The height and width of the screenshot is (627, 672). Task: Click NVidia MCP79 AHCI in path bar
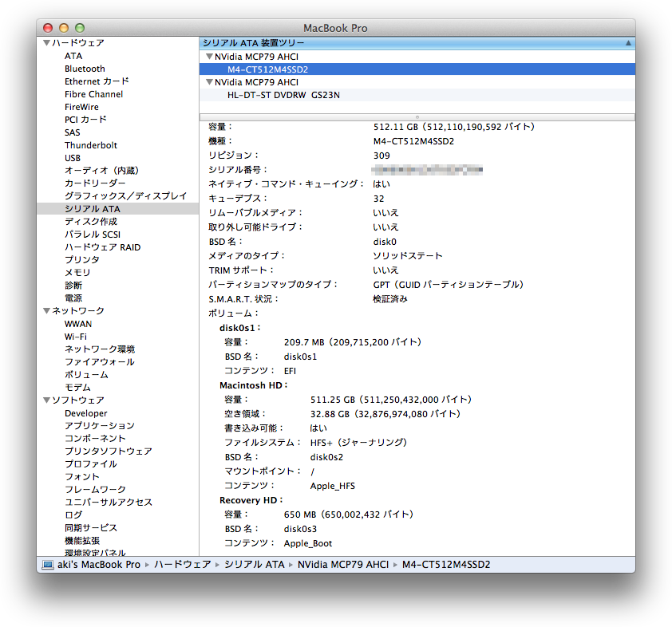pyautogui.click(x=343, y=565)
